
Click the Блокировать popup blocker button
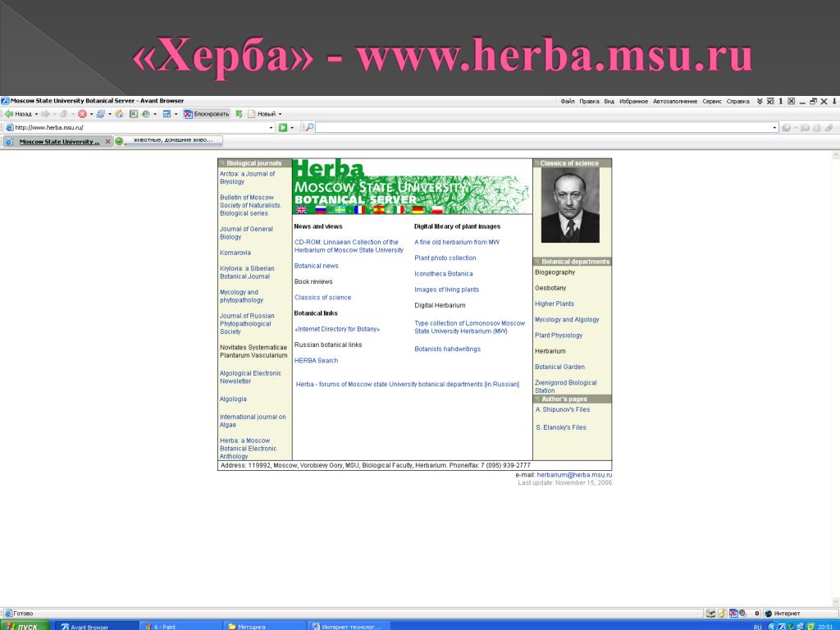206,113
